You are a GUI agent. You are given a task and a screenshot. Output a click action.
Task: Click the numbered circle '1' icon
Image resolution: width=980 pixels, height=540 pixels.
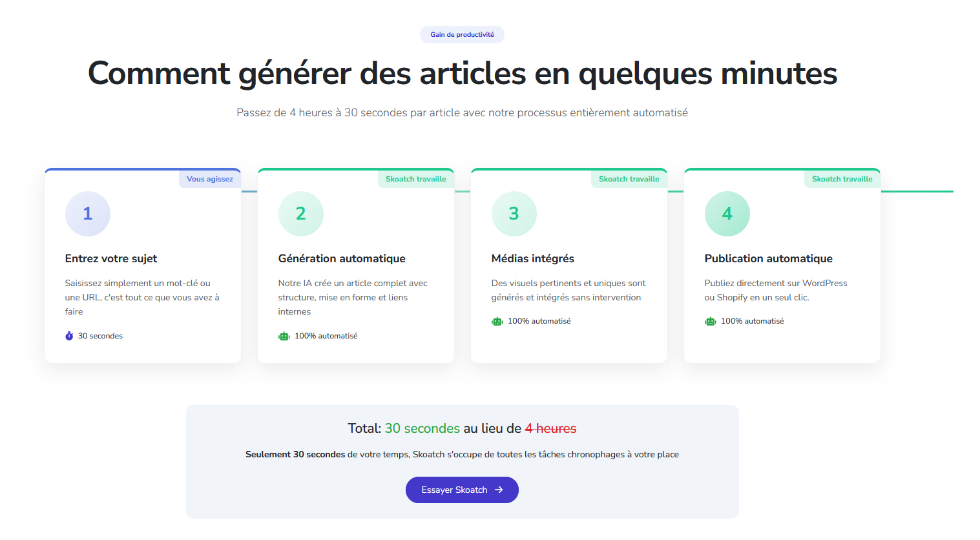coord(87,213)
